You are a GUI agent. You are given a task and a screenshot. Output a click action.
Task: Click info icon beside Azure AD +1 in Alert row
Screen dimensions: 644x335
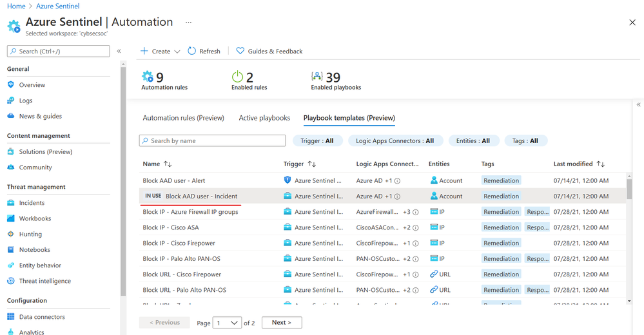[397, 180]
